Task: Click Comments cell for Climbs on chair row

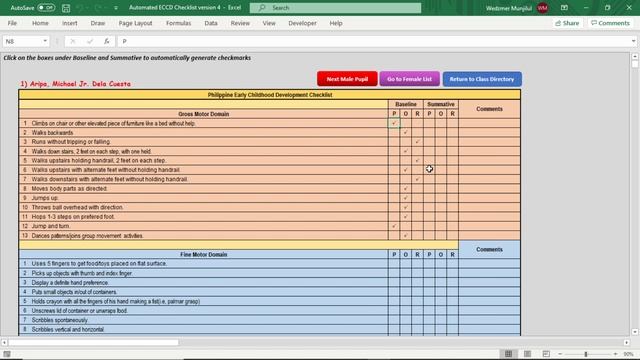Action: [x=489, y=123]
